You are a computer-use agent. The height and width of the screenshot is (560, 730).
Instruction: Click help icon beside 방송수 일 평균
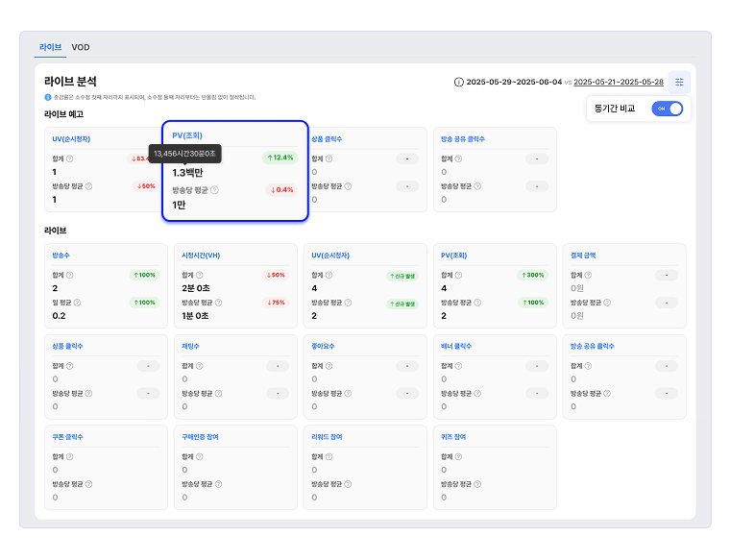coord(77,303)
